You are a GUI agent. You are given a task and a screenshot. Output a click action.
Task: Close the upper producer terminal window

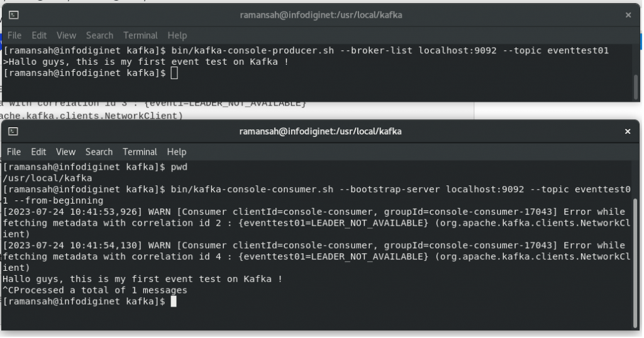pyautogui.click(x=628, y=15)
